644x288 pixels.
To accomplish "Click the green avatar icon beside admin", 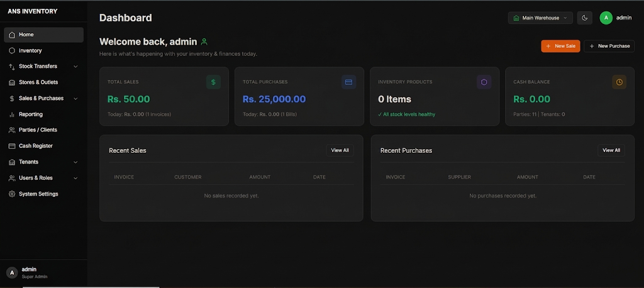I will click(606, 18).
